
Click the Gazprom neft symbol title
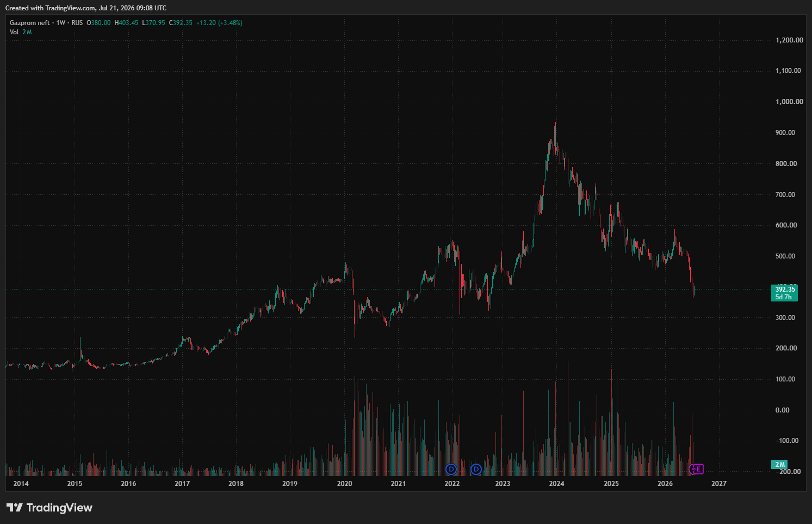(x=30, y=23)
